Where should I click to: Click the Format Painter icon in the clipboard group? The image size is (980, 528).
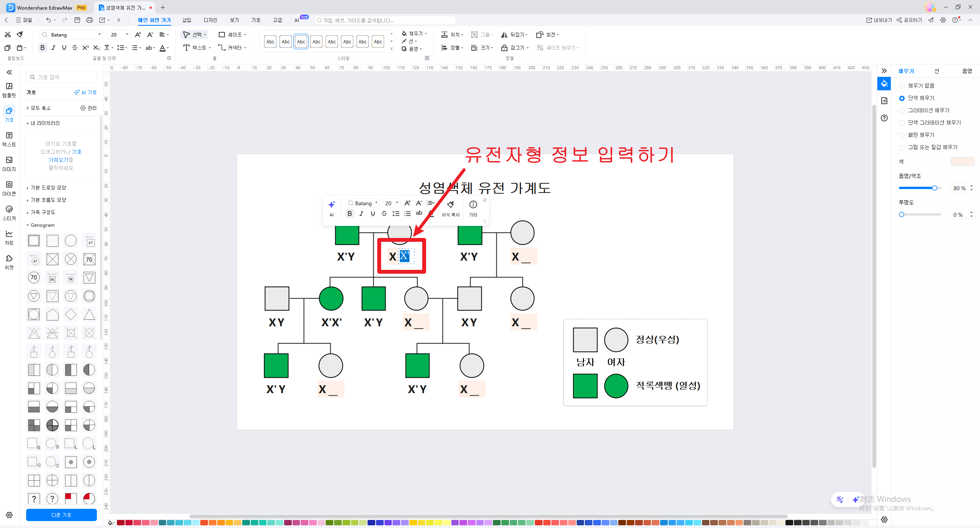20,35
